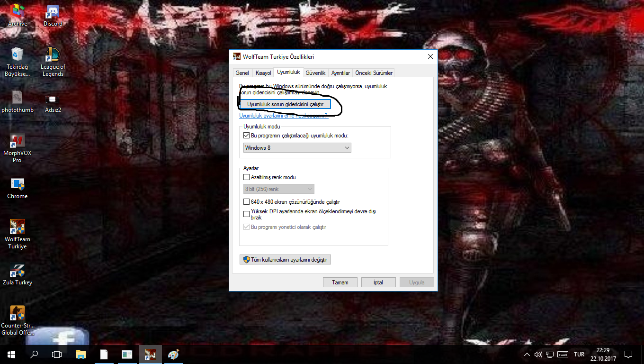Close the WolfTeam Turkiye Özellikleri dialog
This screenshot has height=364, width=644.
(x=430, y=56)
